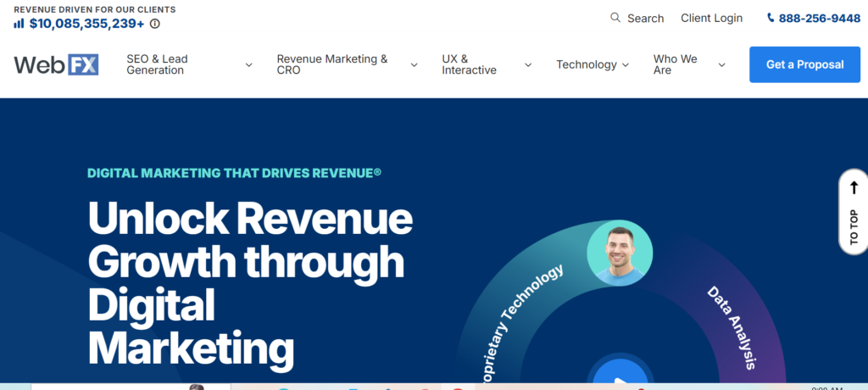
Task: Open the SEO & Lead Generation menu
Action: 157,64
